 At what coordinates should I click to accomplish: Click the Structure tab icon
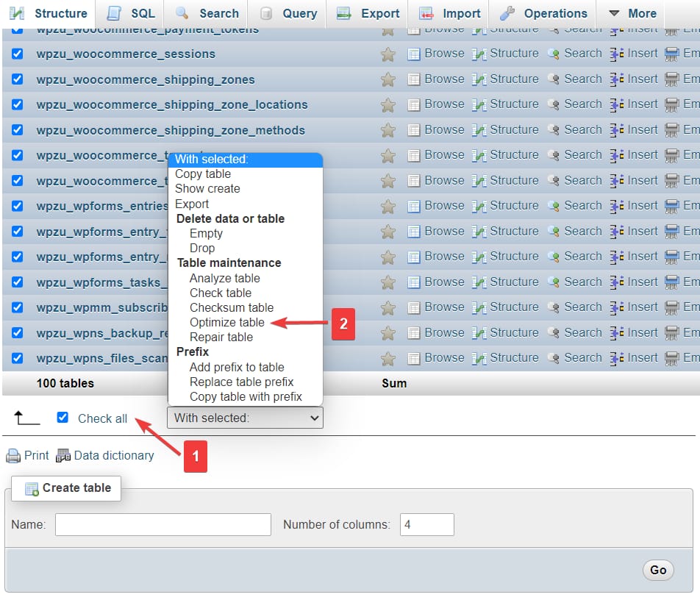(17, 13)
